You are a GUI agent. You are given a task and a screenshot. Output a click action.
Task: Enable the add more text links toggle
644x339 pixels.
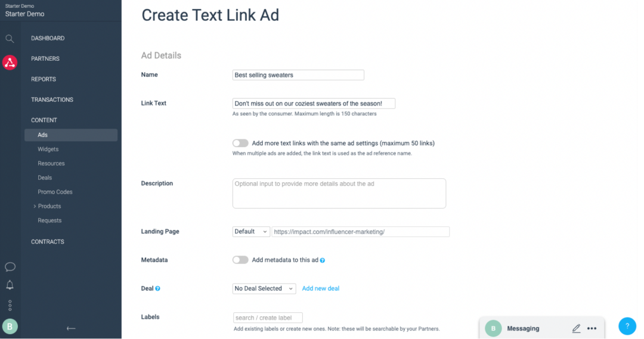click(240, 143)
